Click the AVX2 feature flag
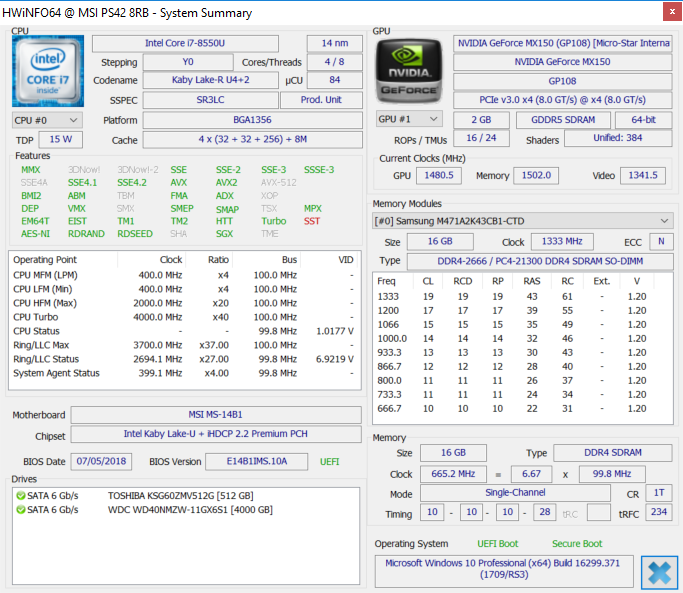Image resolution: width=683 pixels, height=593 pixels. [x=227, y=183]
